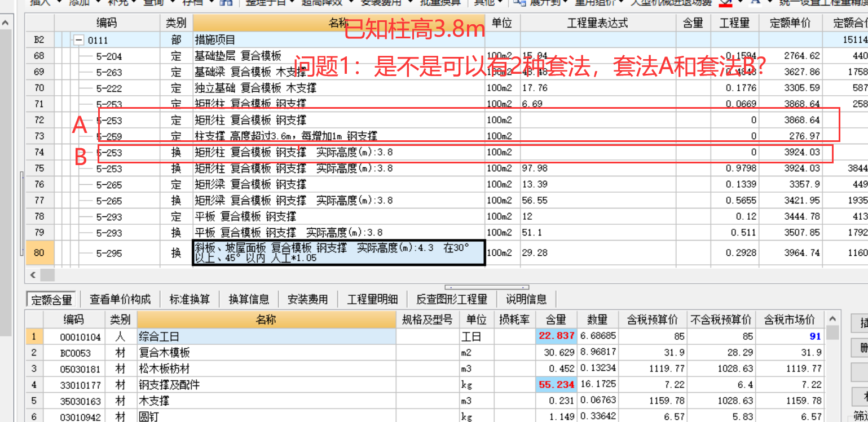Click 含量 value 22.837
The image size is (868, 422).
(556, 336)
